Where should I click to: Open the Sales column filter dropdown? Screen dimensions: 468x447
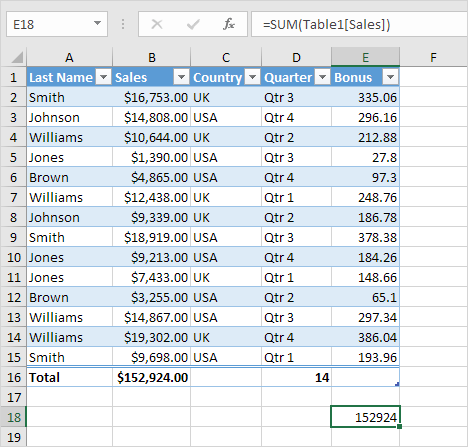[182, 77]
